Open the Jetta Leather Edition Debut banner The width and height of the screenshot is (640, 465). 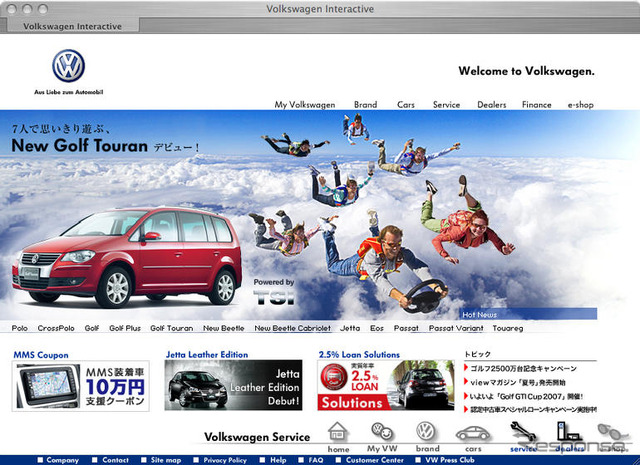coord(233,385)
